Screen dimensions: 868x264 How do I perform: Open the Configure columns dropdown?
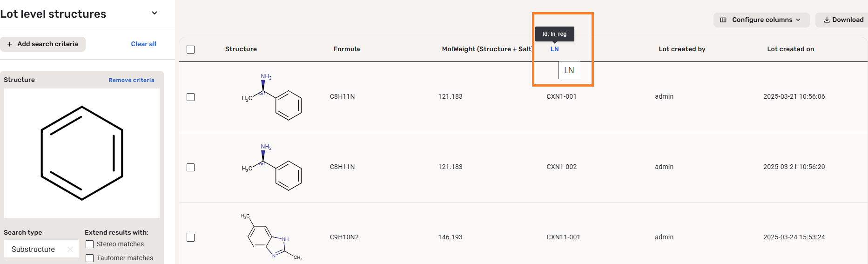click(x=761, y=20)
